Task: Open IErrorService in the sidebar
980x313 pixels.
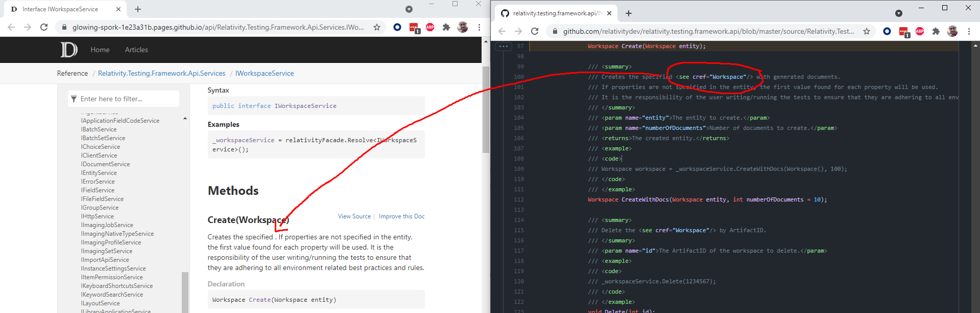Action: pyautogui.click(x=98, y=182)
